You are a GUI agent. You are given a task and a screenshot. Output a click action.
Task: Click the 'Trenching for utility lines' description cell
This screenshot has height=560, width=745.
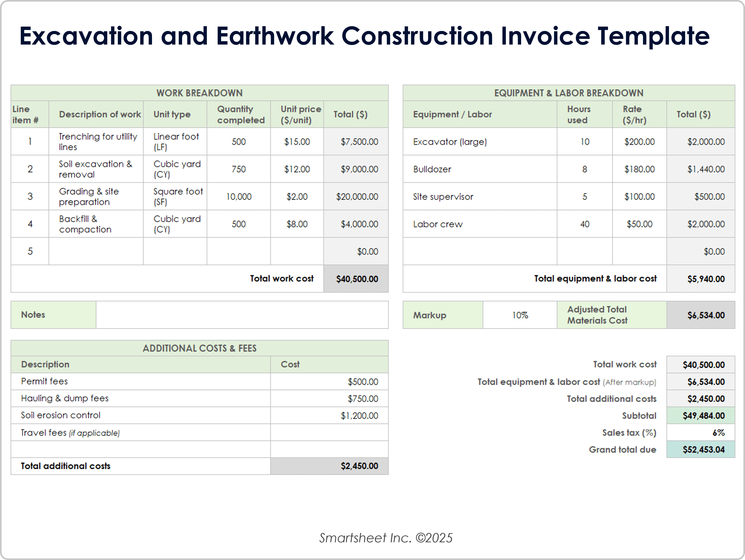(x=96, y=141)
